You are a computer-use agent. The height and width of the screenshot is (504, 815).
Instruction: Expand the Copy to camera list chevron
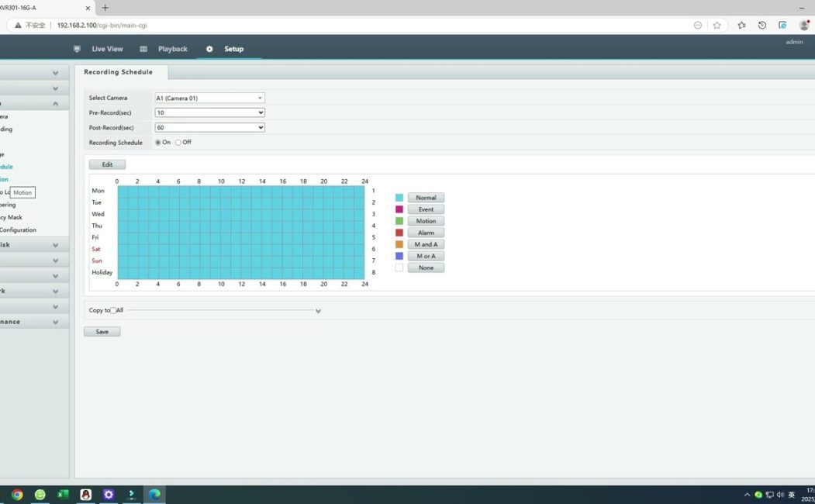click(318, 311)
